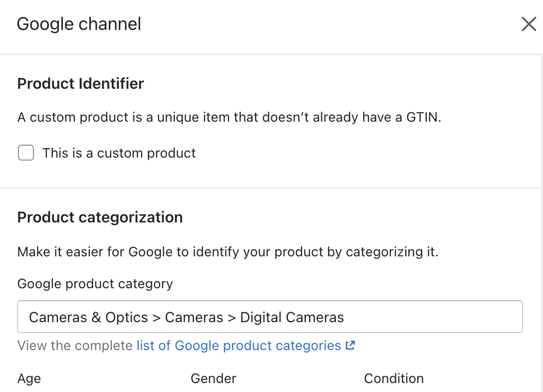543x392 pixels.
Task: Click the 'View the complete' helper text
Action: (x=75, y=346)
